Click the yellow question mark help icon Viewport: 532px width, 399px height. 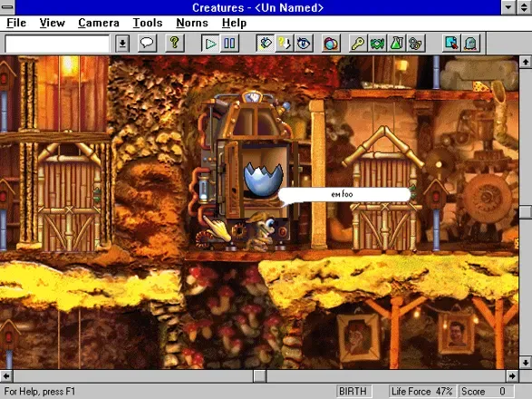tap(174, 44)
